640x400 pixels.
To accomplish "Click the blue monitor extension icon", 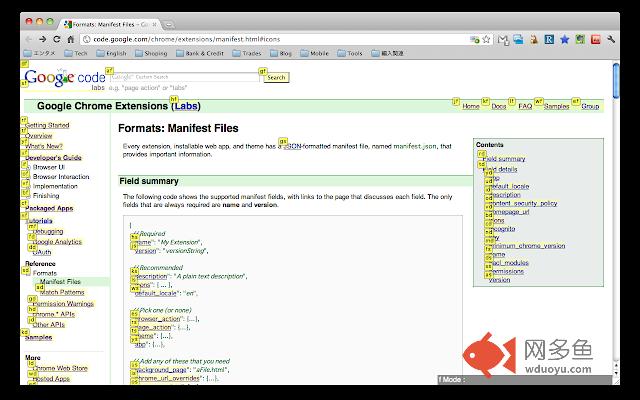I will click(x=518, y=39).
